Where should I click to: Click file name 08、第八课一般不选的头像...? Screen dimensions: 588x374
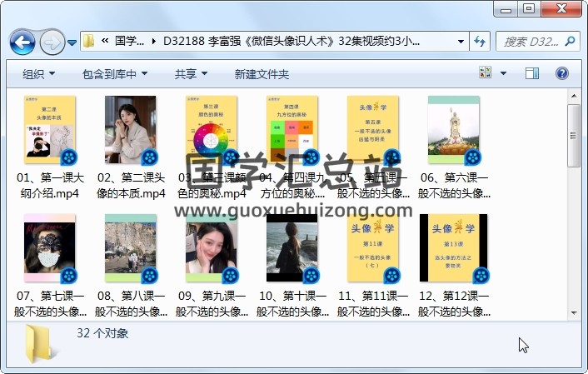(131, 303)
